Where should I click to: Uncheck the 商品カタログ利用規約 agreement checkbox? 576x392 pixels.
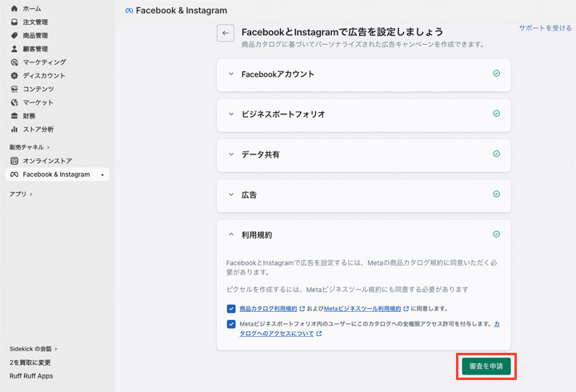[x=231, y=309]
